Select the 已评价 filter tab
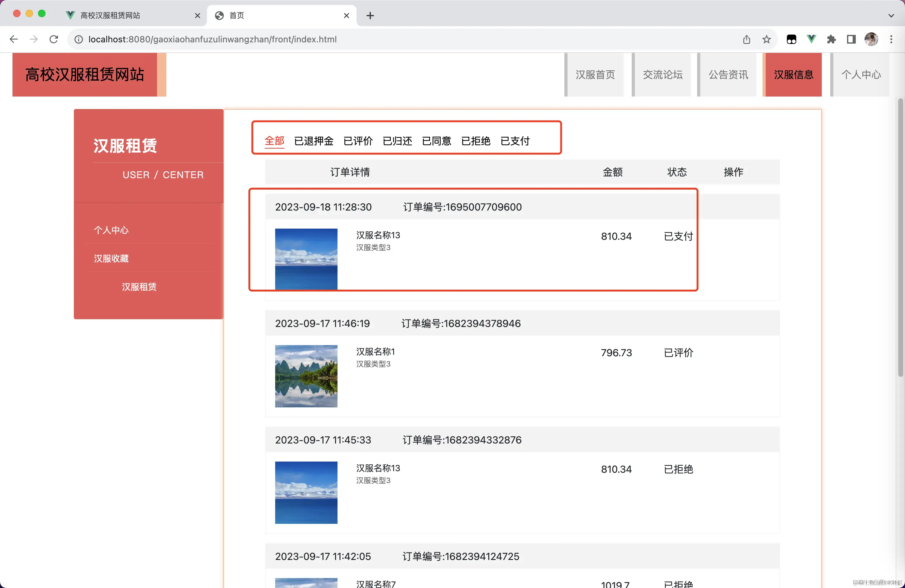Image resolution: width=905 pixels, height=588 pixels. [358, 141]
